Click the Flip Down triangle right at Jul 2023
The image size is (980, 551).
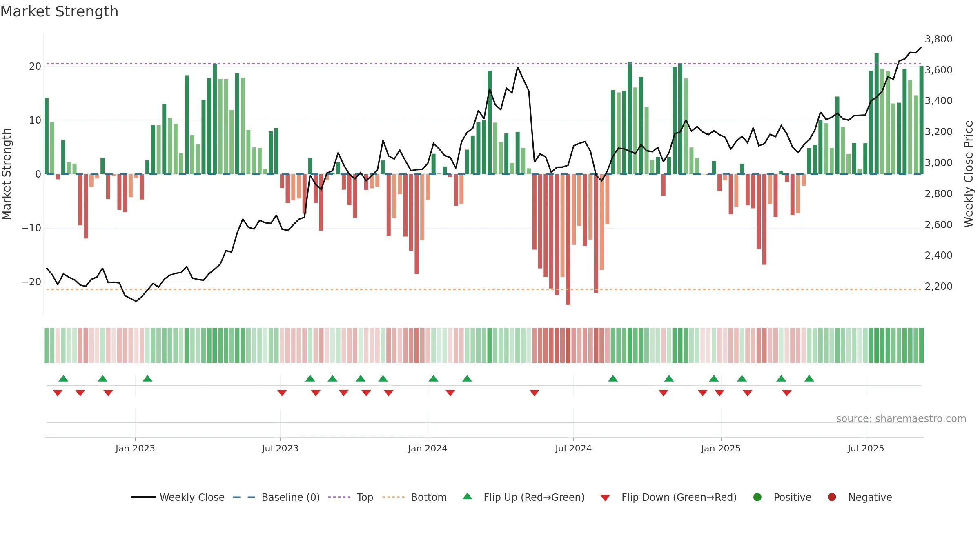point(282,393)
